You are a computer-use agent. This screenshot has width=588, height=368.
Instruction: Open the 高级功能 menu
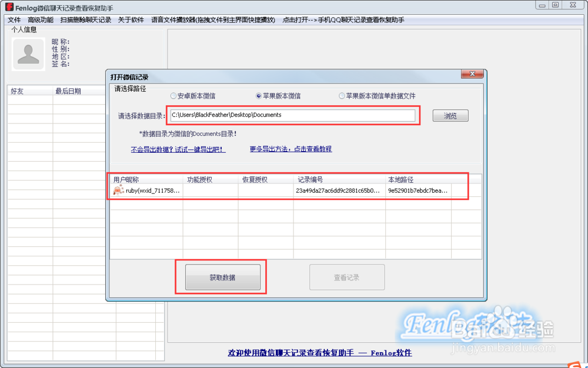click(x=40, y=20)
